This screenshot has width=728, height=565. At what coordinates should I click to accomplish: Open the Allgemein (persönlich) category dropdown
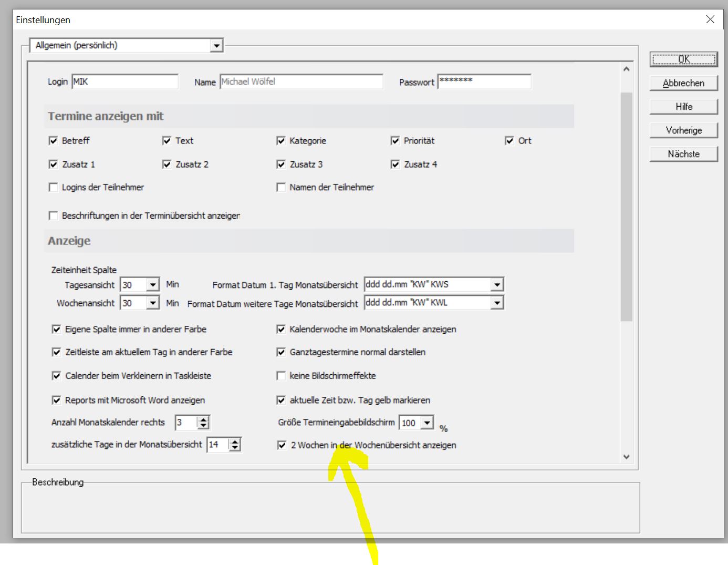click(216, 46)
